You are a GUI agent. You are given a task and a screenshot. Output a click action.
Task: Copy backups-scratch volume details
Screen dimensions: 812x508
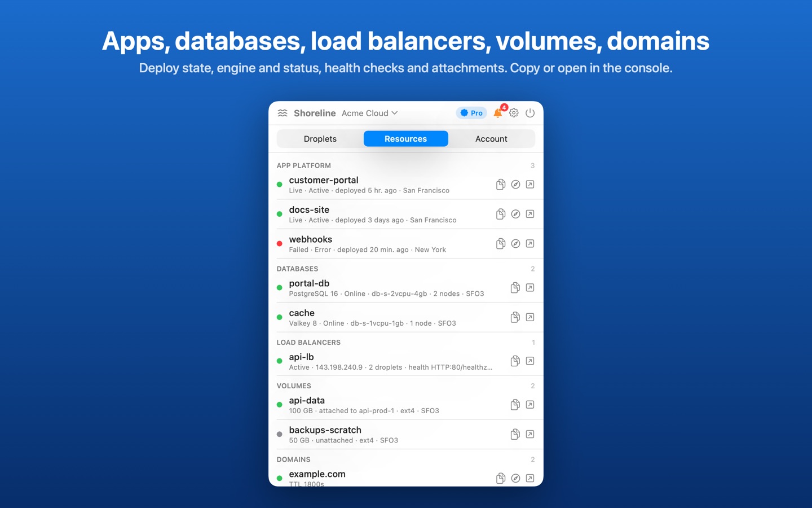click(x=515, y=434)
